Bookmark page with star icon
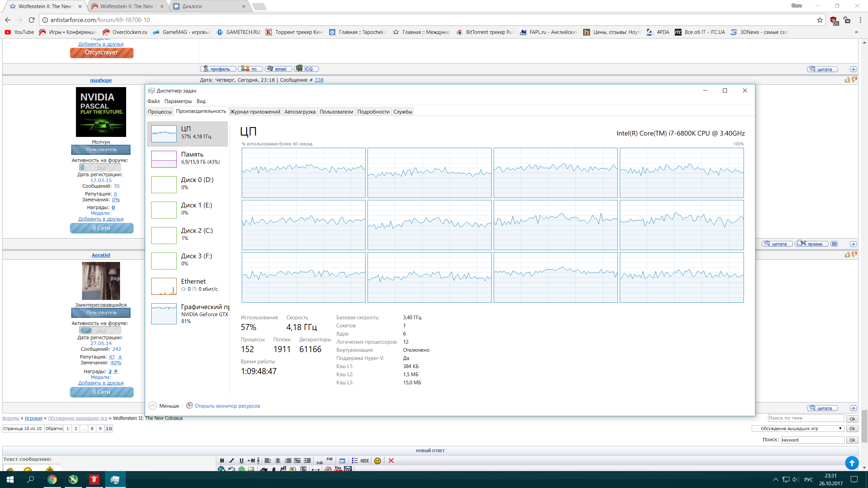This screenshot has height=488, width=868. [x=820, y=20]
